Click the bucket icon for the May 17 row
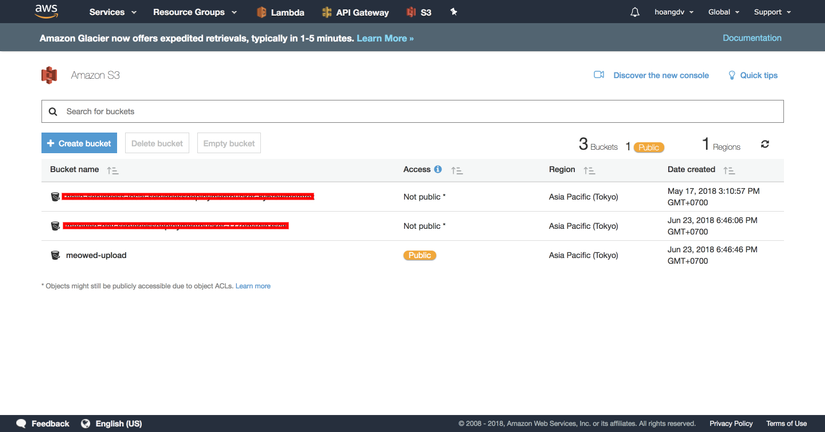This screenshot has width=825, height=432. pos(55,197)
